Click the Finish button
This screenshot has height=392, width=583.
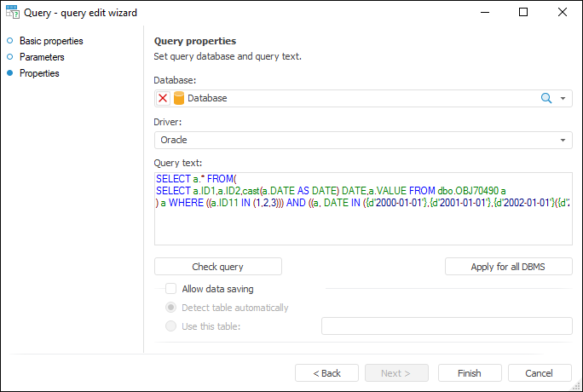[470, 373]
